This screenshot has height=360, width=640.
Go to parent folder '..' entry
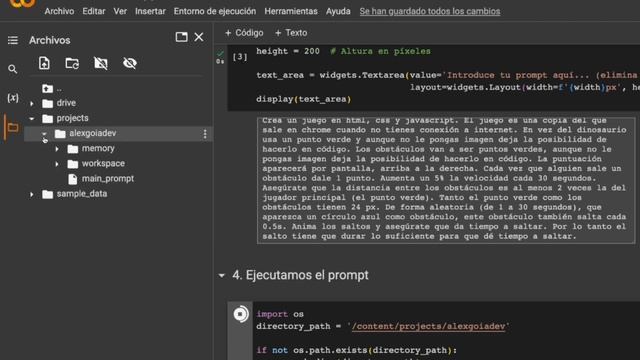52,88
